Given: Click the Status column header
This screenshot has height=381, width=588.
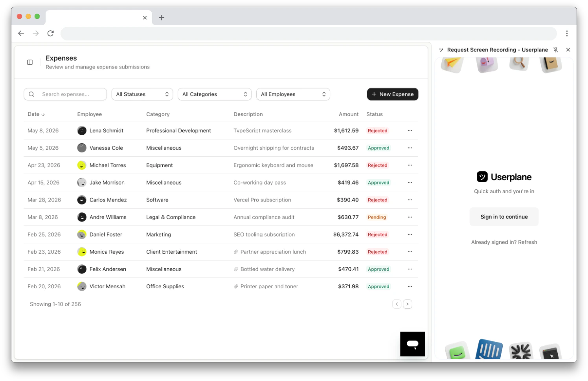Looking at the screenshot, I should point(375,114).
